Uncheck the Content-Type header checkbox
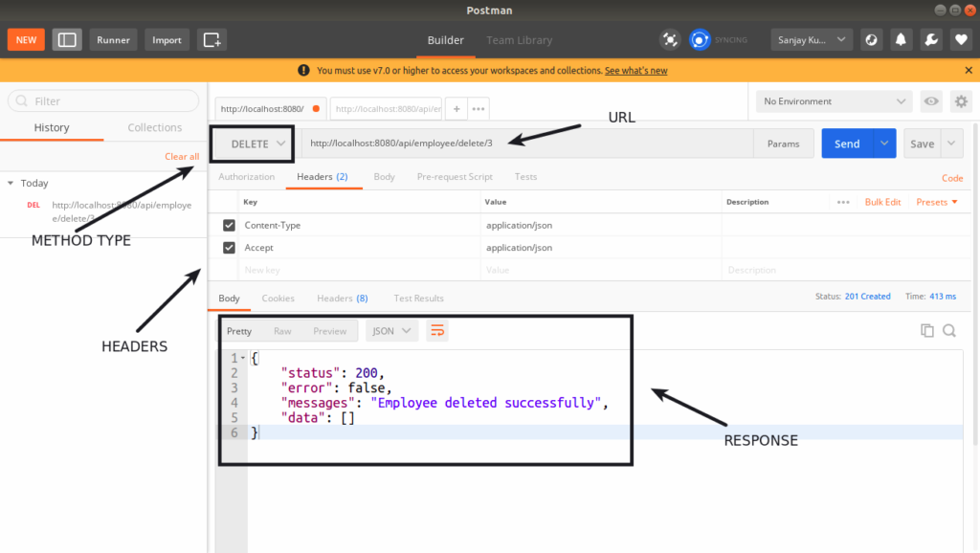The height and width of the screenshot is (553, 980). click(229, 226)
